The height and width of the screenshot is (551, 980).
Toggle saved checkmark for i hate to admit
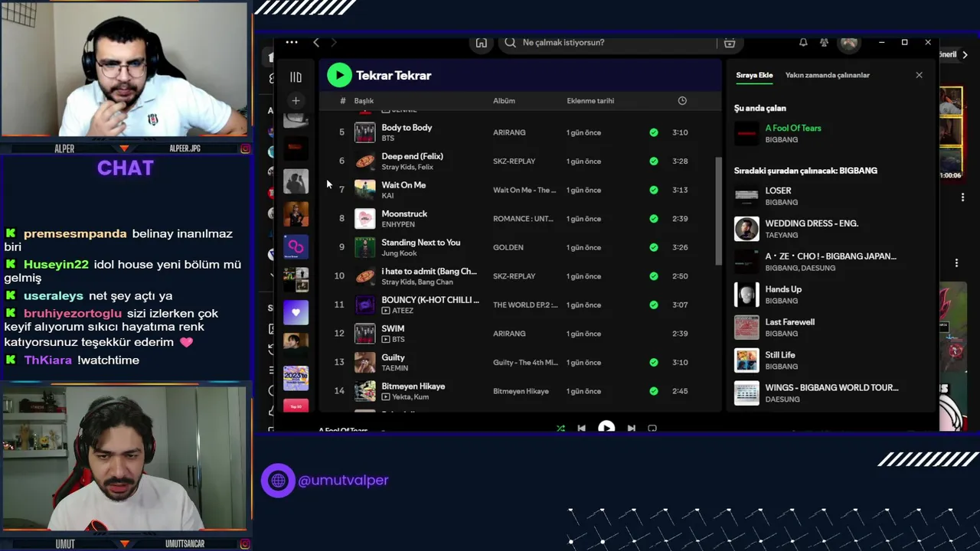[653, 276]
